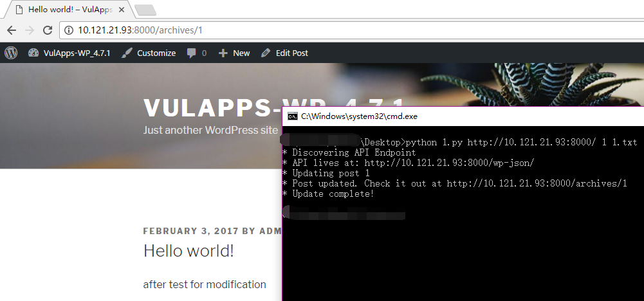Open comments bubble in admin bar
Viewport: 644px width, 301px height.
click(196, 53)
